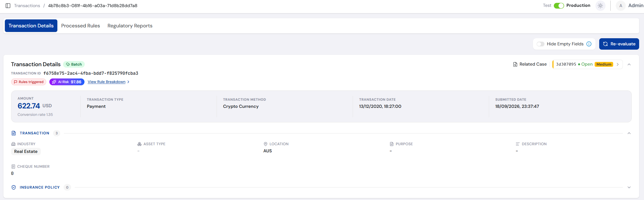Screen dimensions: 644x200
Task: Click the Cheque Number icon
Action: point(13,167)
